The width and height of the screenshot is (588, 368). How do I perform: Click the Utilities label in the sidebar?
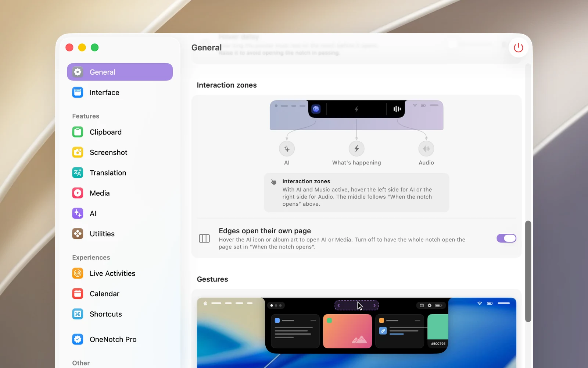point(102,234)
